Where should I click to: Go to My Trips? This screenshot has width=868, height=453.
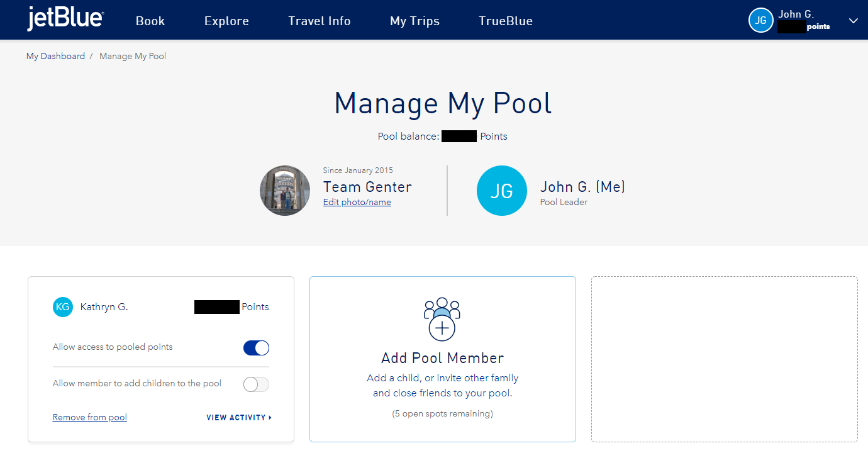415,21
